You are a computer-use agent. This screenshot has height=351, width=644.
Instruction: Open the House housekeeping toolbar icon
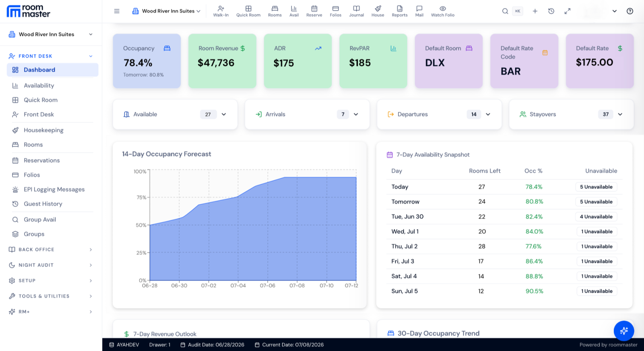[378, 11]
